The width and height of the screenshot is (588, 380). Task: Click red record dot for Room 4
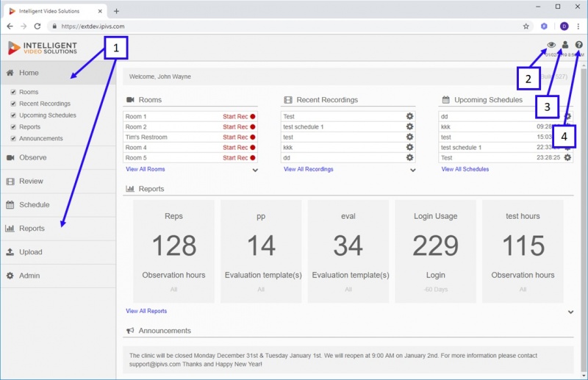pyautogui.click(x=253, y=148)
